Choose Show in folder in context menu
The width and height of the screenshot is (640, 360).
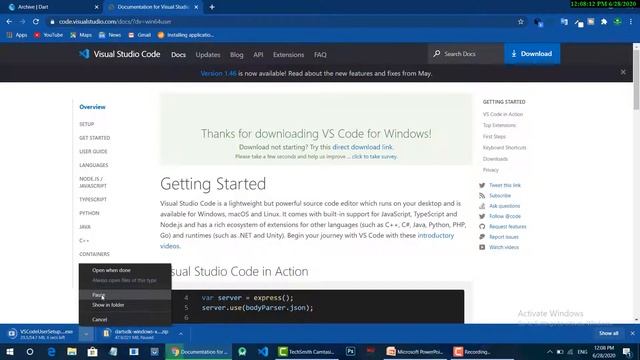pyautogui.click(x=125, y=305)
